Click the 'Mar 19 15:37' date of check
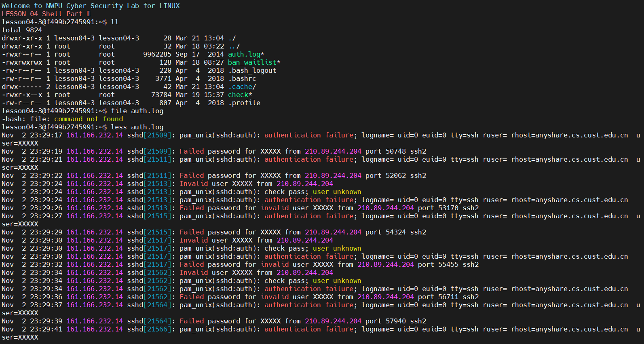 point(200,95)
